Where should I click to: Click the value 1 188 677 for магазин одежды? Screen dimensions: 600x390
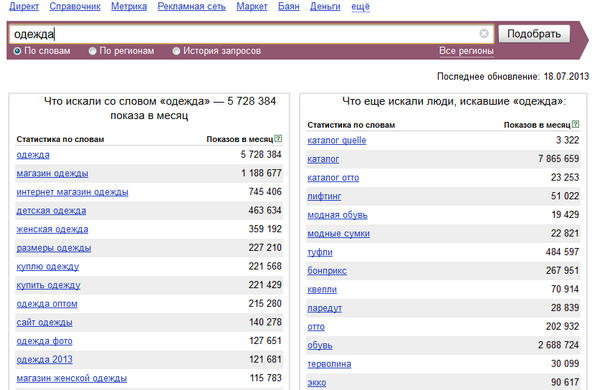(x=261, y=173)
